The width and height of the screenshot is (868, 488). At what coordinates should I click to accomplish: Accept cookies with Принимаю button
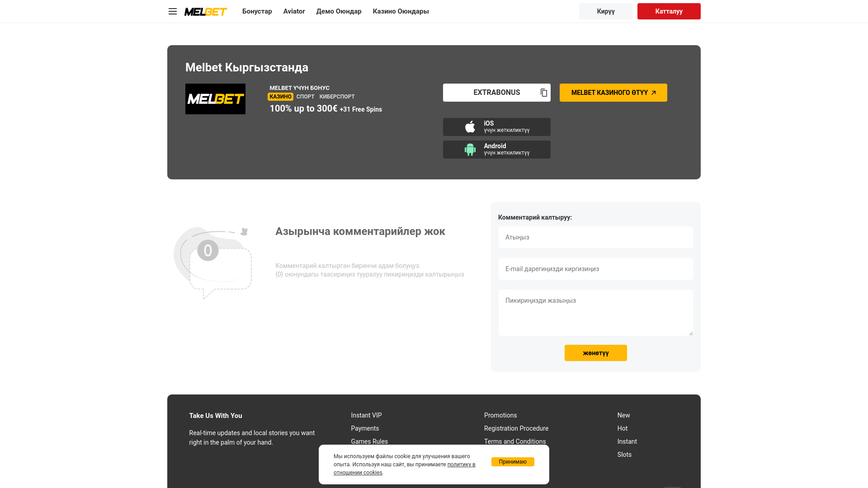coord(513,462)
